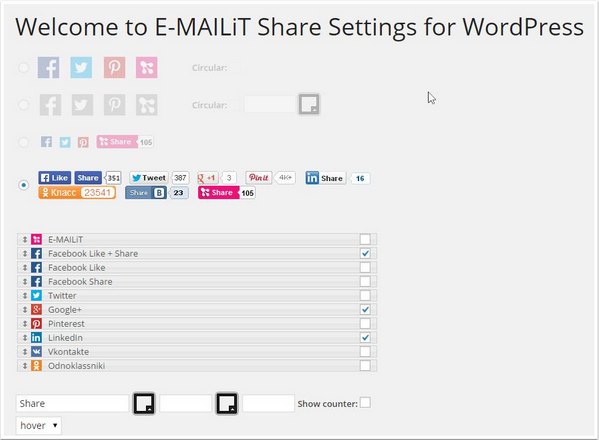This screenshot has width=599, height=440.
Task: Click the large colored Twitter icon
Action: pos(81,68)
